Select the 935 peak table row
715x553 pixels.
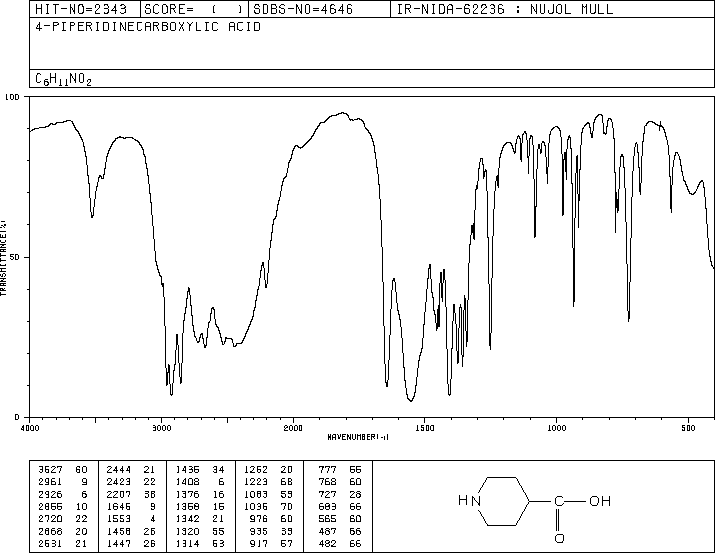click(271, 531)
